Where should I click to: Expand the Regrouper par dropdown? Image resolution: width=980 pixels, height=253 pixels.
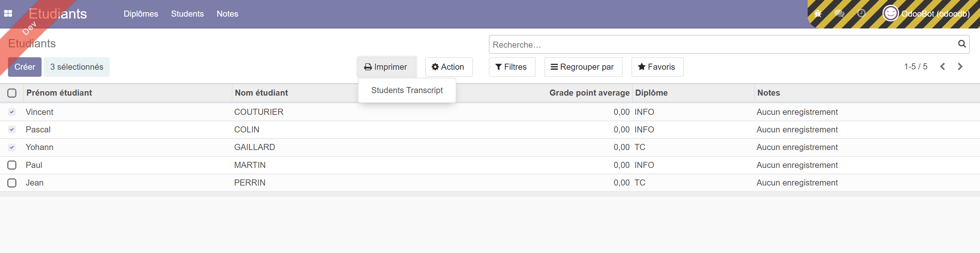pos(583,67)
